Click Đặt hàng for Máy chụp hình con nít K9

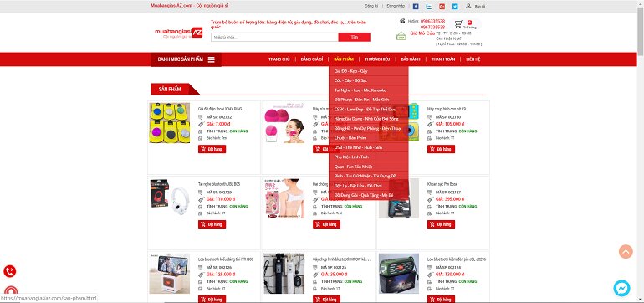[441, 149]
